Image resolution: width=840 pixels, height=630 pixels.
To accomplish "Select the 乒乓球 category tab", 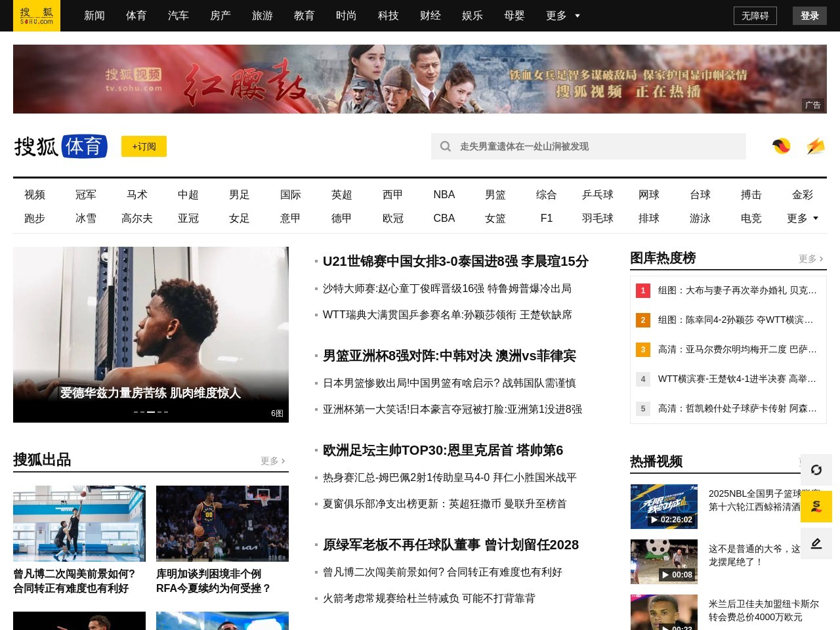I will tap(598, 194).
